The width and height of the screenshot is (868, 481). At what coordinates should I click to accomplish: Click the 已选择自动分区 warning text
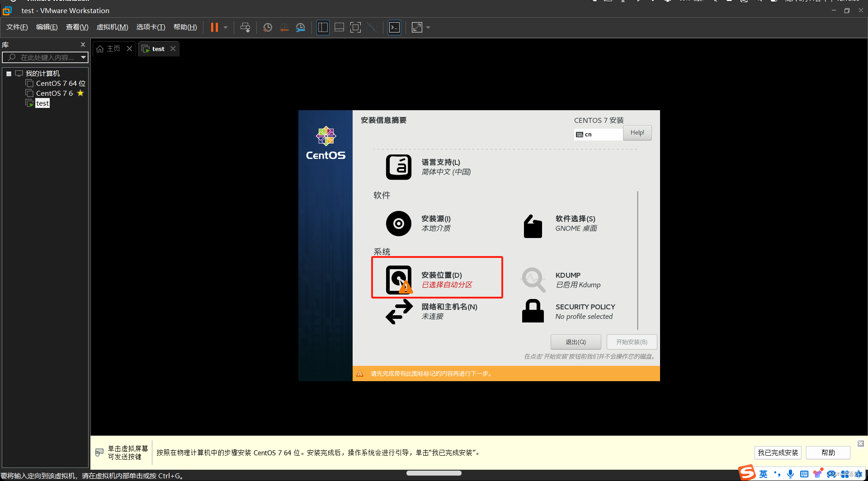point(447,285)
